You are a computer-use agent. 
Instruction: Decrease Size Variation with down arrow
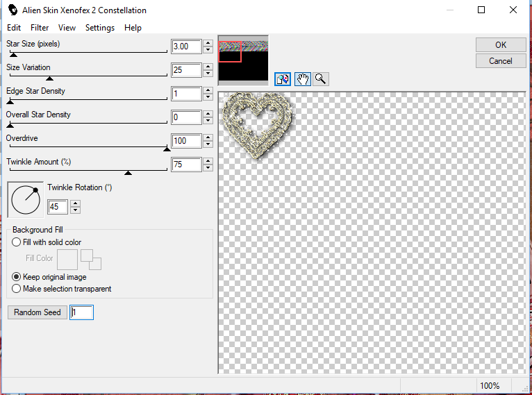[x=208, y=74]
